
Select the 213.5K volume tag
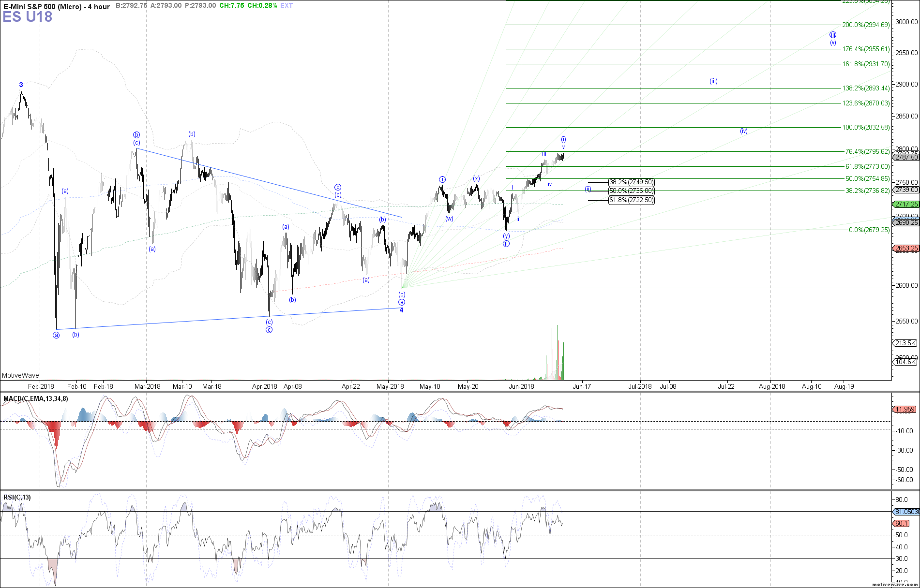point(905,343)
